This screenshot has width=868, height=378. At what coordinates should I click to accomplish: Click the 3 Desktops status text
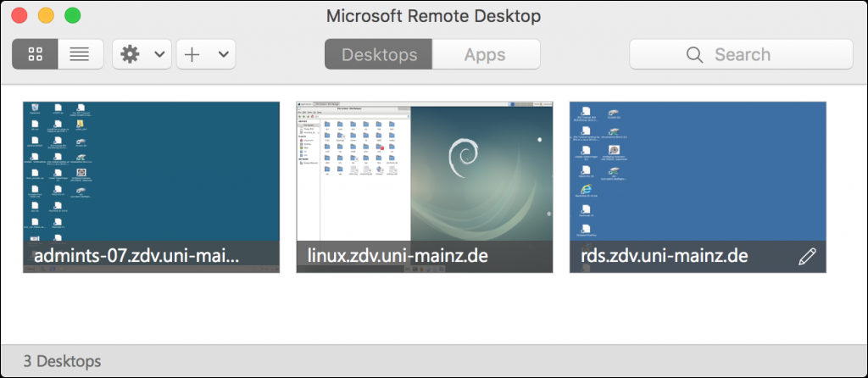click(62, 361)
